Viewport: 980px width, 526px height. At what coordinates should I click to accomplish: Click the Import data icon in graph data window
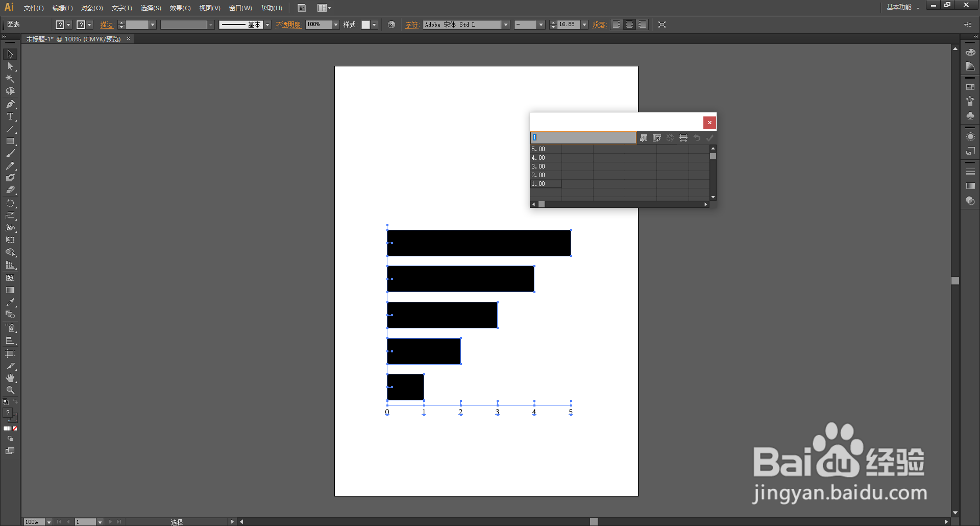(644, 138)
